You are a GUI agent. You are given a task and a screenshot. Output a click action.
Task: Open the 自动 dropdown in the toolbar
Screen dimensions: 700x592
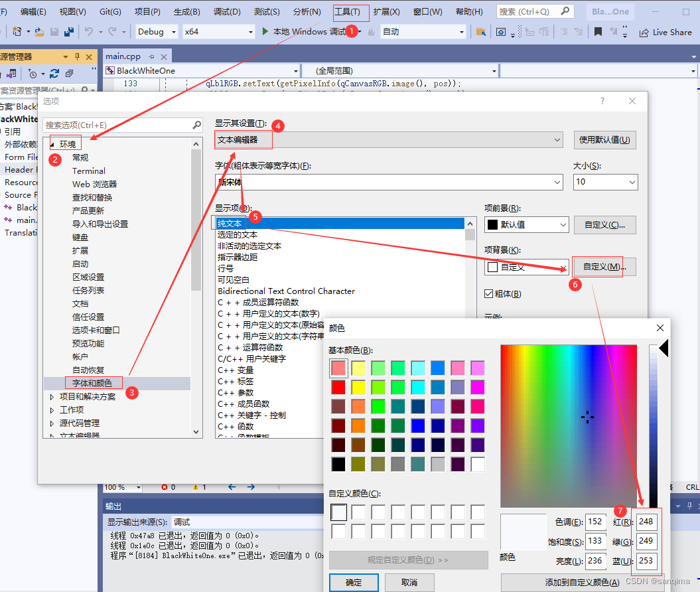pyautogui.click(x=462, y=32)
